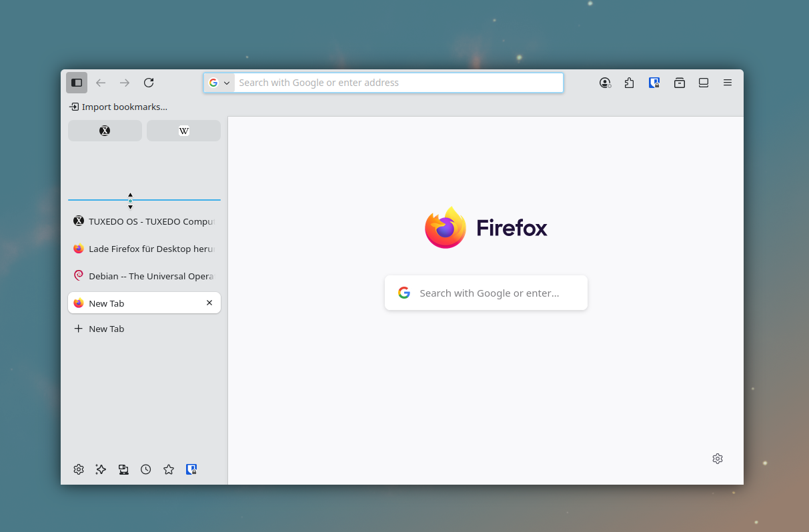Open Extensions puzzle icon
This screenshot has height=532, width=809.
pos(629,83)
